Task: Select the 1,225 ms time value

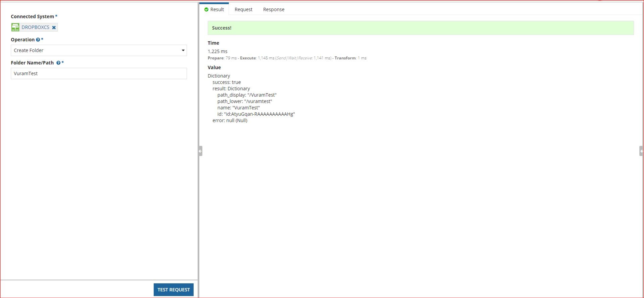Action: point(218,51)
